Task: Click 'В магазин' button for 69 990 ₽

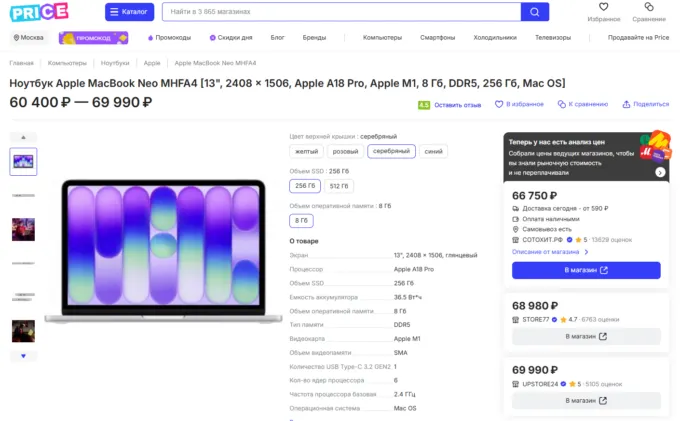Action: (586, 401)
